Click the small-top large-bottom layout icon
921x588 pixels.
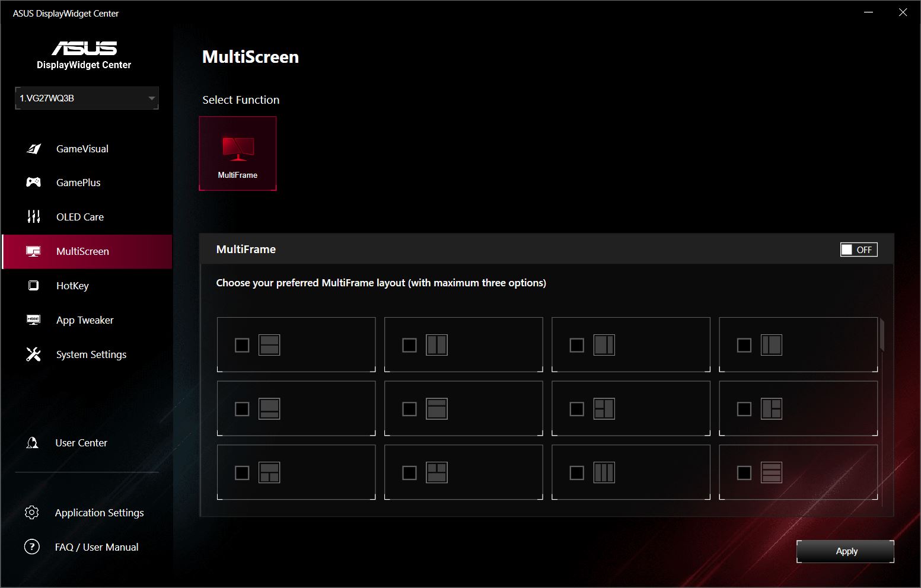click(x=436, y=409)
